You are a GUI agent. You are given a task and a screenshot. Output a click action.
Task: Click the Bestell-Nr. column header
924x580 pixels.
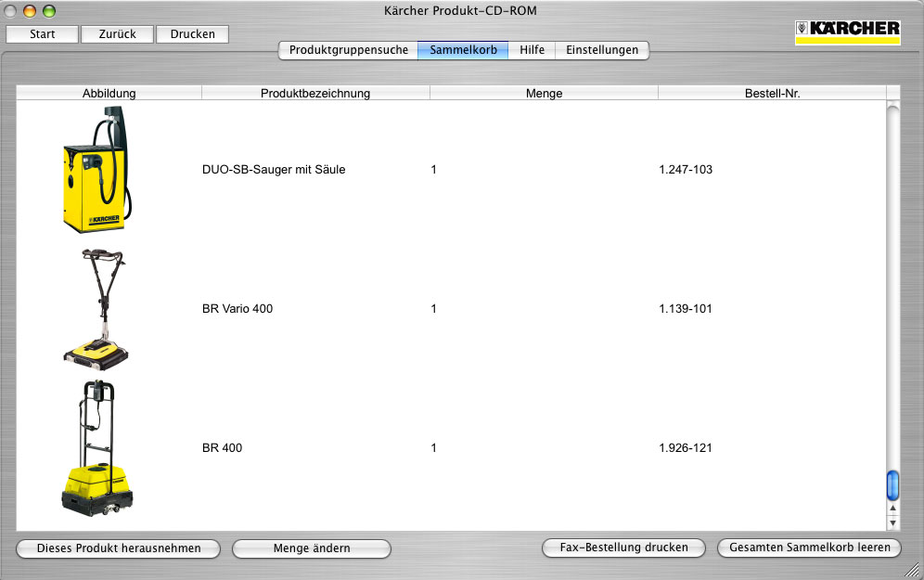coord(772,93)
